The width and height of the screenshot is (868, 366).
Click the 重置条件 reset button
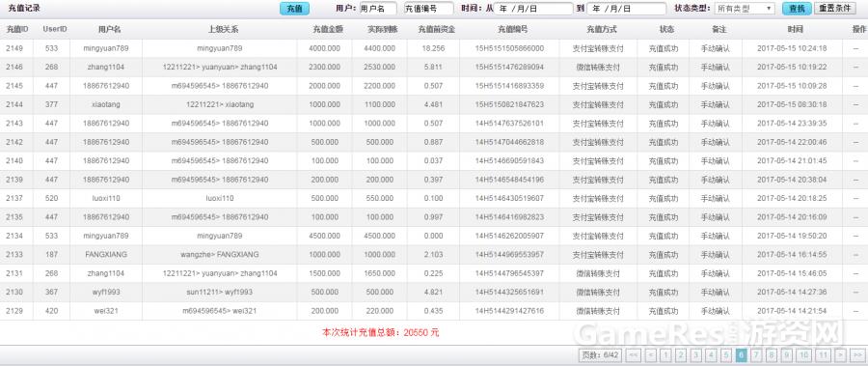(x=834, y=9)
